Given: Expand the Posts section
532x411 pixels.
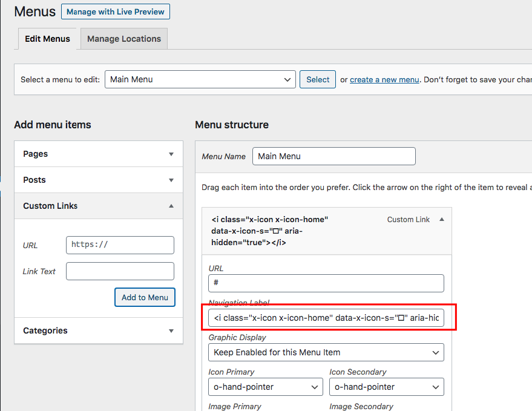Looking at the screenshot, I should pyautogui.click(x=99, y=180).
